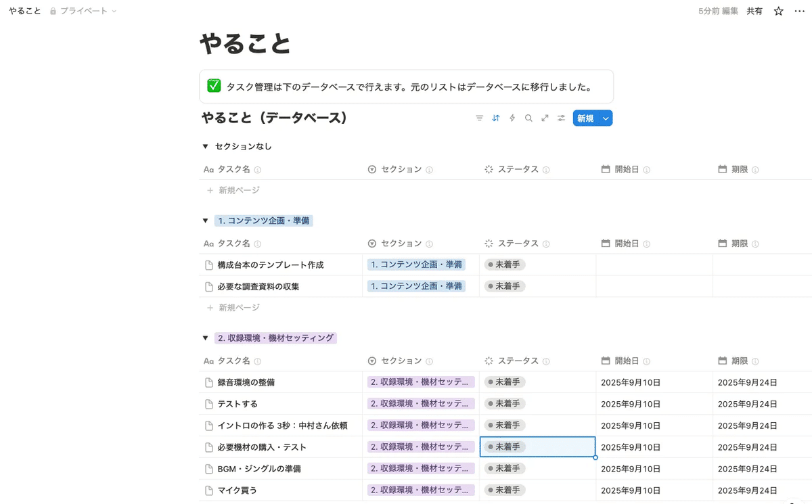This screenshot has height=504, width=812.
Task: Open the dropdown arrow beside 新規 button
Action: [x=606, y=118]
